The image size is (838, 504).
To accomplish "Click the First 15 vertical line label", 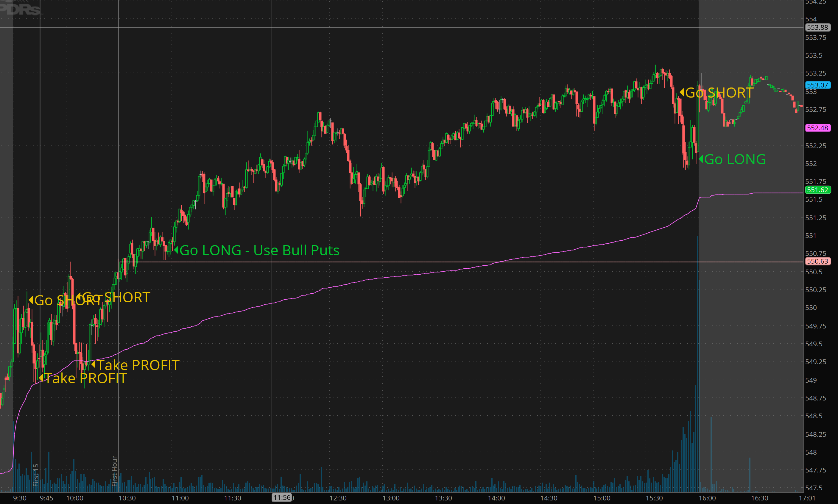I will (36, 475).
